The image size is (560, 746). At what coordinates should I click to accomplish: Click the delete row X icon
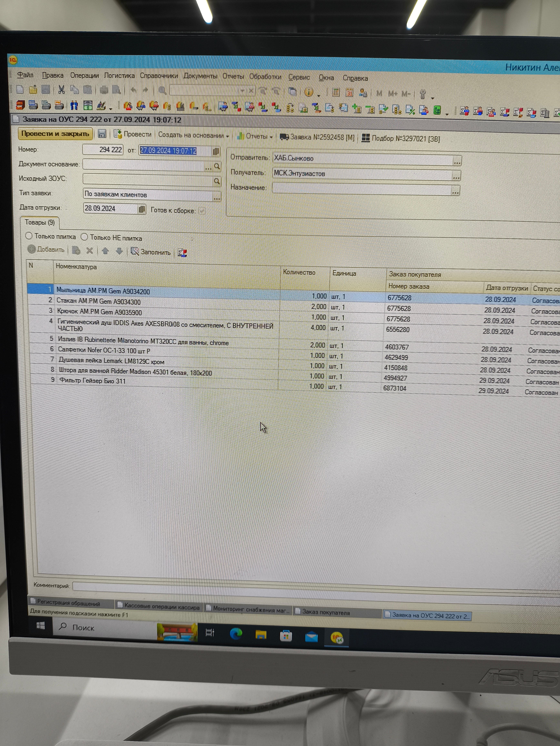pyautogui.click(x=90, y=251)
